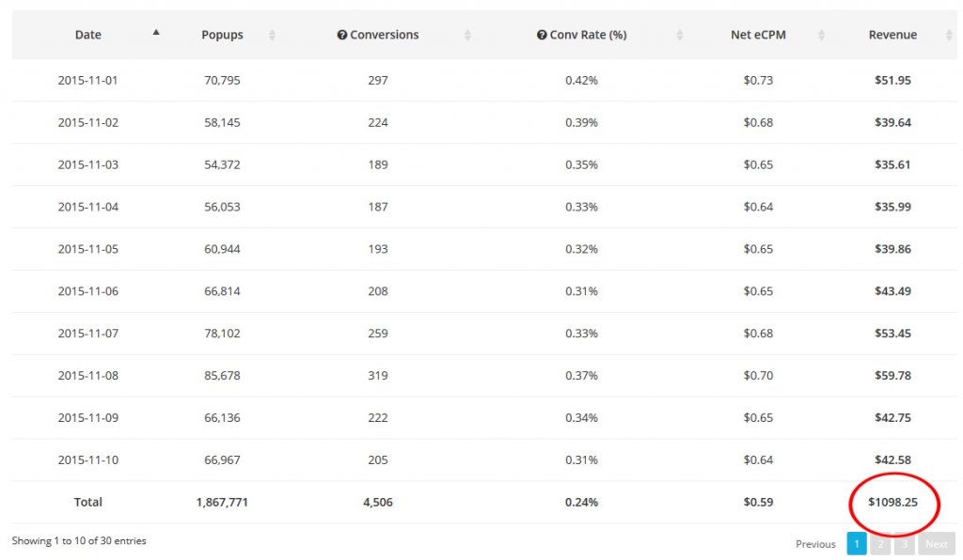Click the Date column sort arrow
The width and height of the screenshot is (963, 560).
pos(156,32)
